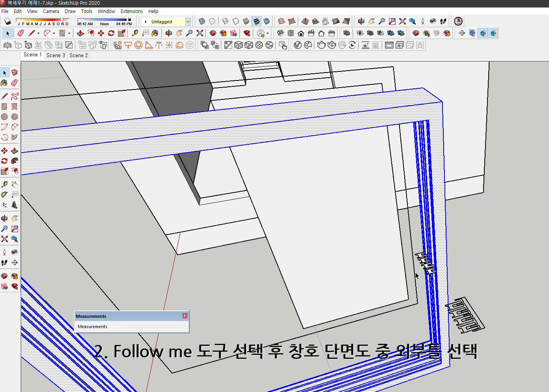Open the Untagged tag dropdown
Image resolution: width=549 pixels, height=392 pixels.
click(188, 21)
